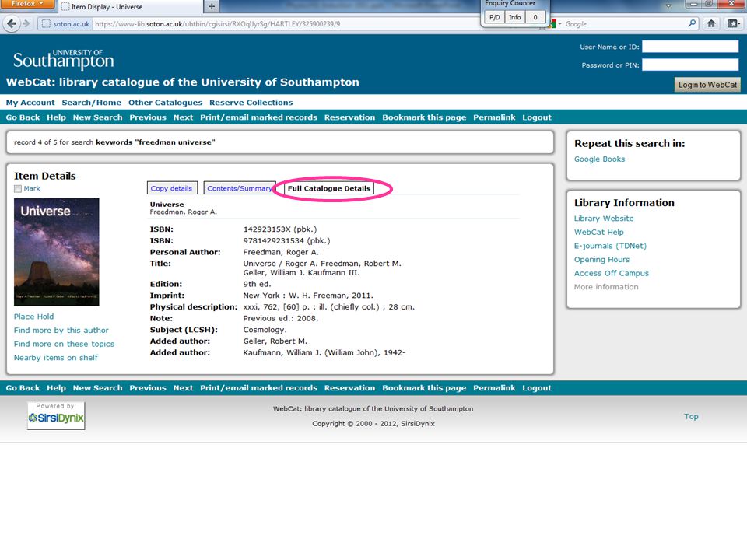Click Next in bottom toolbar

click(x=183, y=388)
